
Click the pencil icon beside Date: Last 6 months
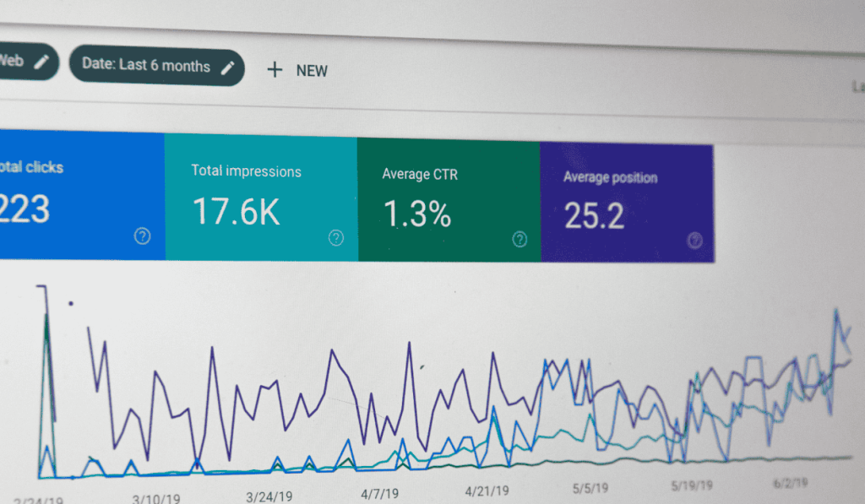[x=227, y=68]
